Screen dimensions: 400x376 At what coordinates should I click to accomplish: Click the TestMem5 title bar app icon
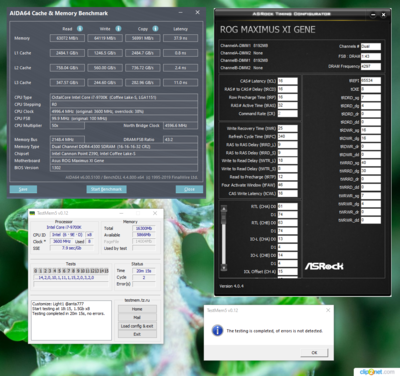click(x=32, y=213)
